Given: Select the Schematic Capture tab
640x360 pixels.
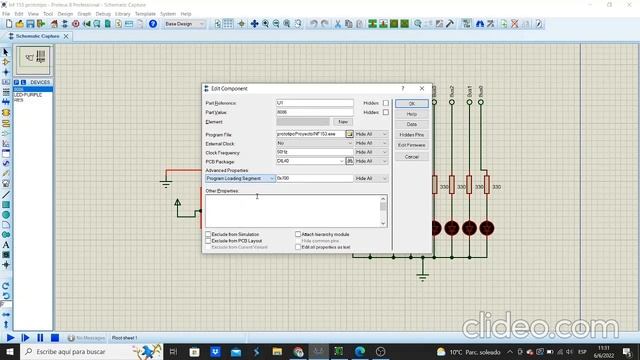Looking at the screenshot, I should [38, 36].
